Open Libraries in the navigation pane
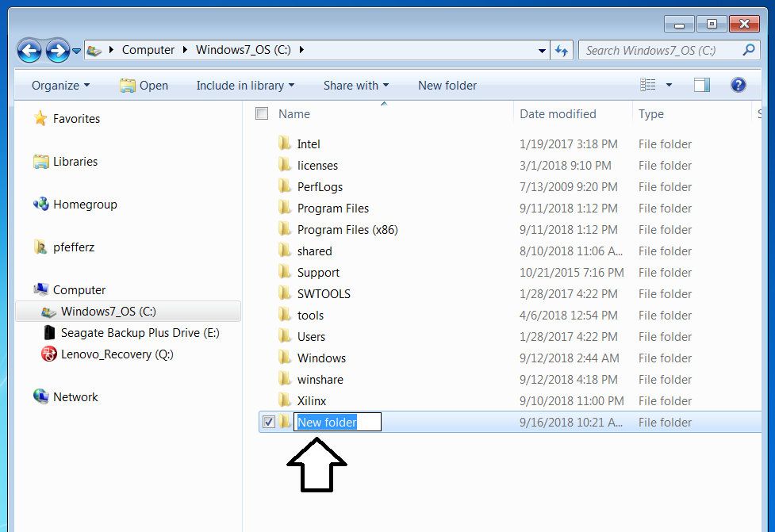 click(x=75, y=162)
